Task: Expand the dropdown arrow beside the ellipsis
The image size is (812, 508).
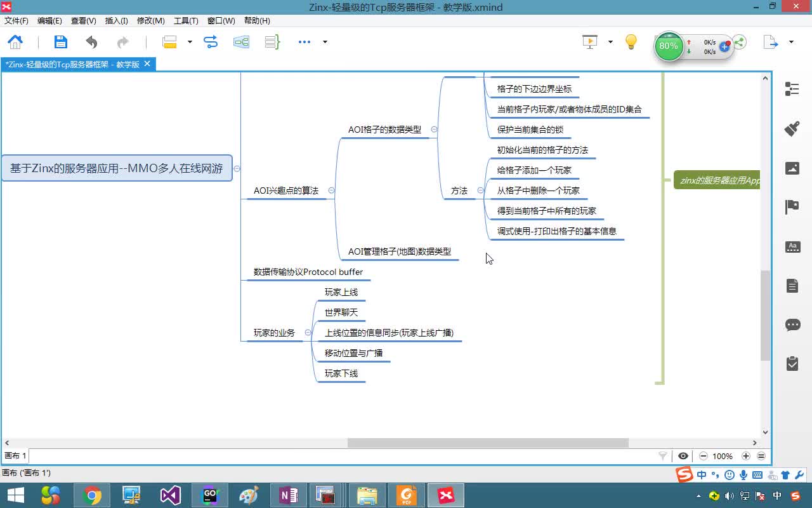Action: (325, 42)
